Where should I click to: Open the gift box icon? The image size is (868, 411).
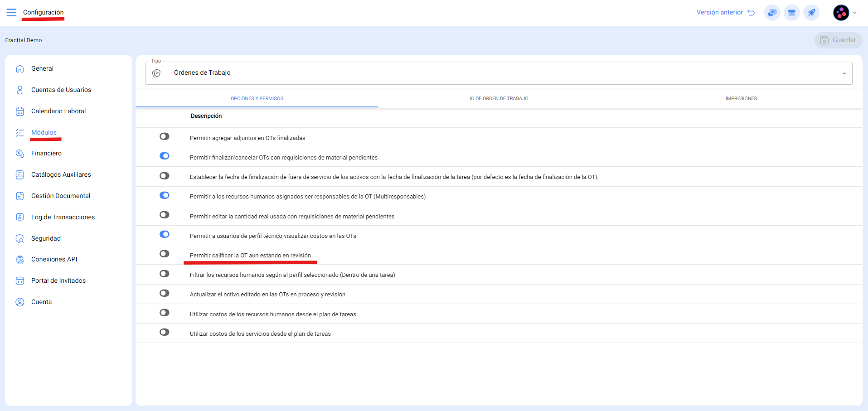click(791, 13)
